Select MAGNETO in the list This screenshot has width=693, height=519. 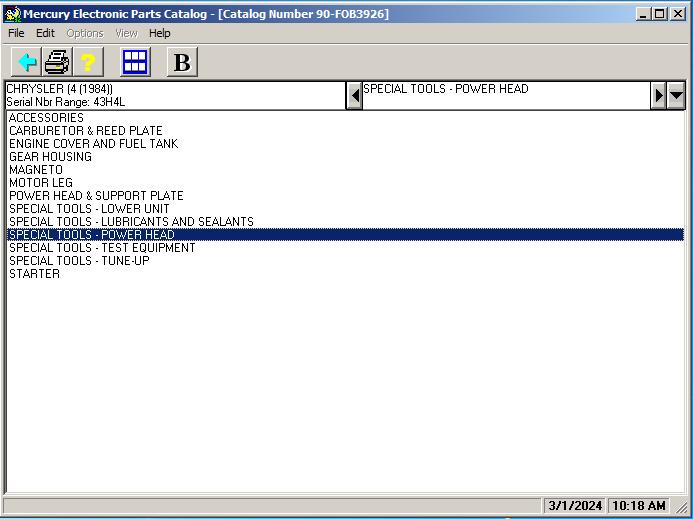tap(346, 170)
